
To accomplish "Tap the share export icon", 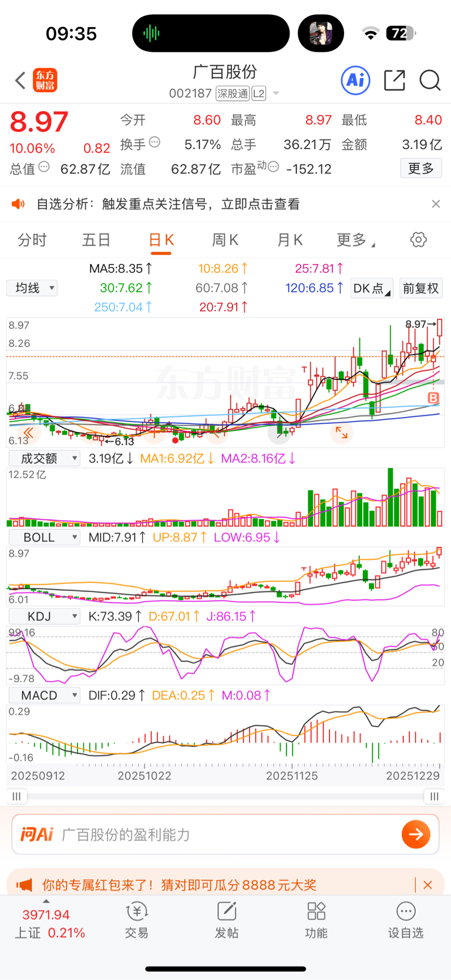I will (x=395, y=80).
